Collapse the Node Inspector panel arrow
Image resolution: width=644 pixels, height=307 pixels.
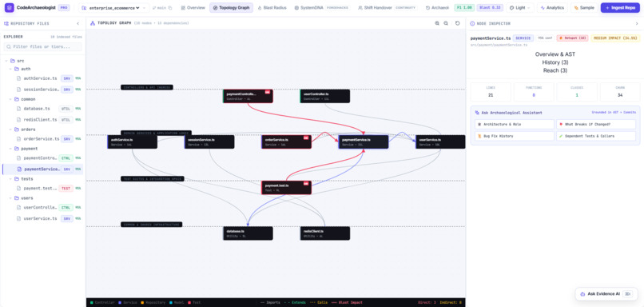pyautogui.click(x=637, y=23)
